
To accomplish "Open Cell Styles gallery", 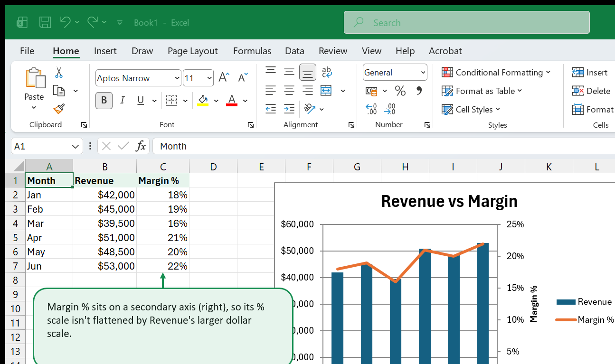I will [471, 109].
